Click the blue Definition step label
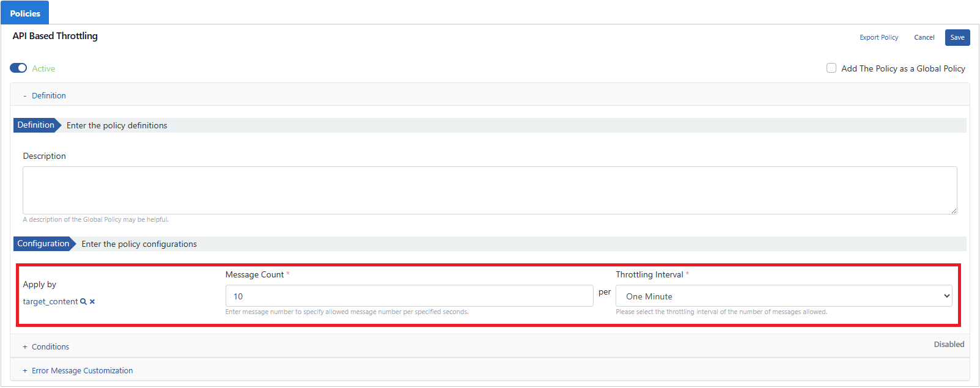This screenshot has height=388, width=980. coord(36,125)
